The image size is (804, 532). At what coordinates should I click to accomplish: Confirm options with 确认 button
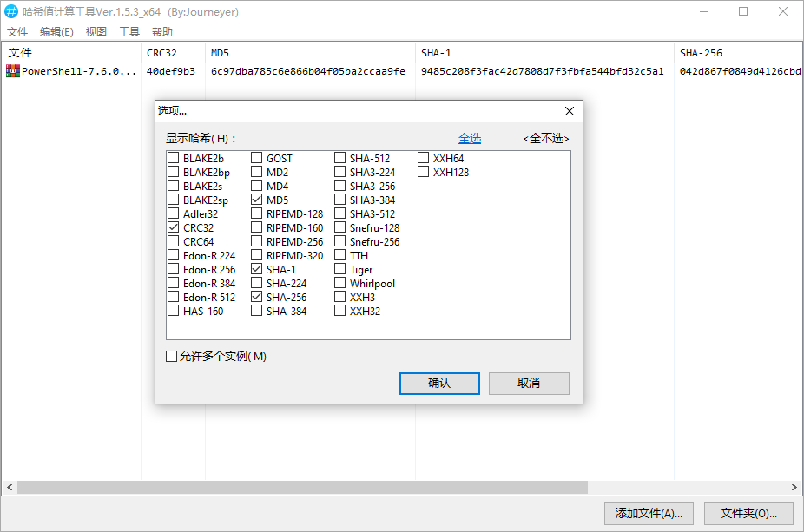pyautogui.click(x=439, y=383)
